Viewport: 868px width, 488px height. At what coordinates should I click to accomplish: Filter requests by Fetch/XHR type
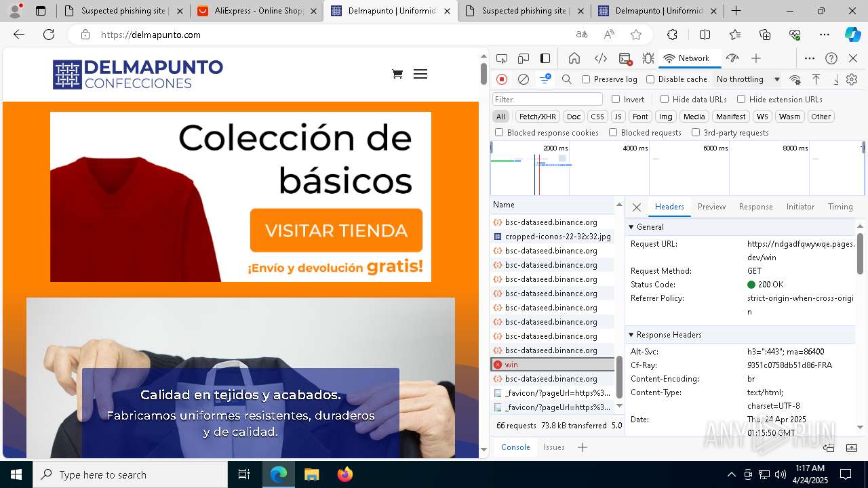tap(538, 117)
